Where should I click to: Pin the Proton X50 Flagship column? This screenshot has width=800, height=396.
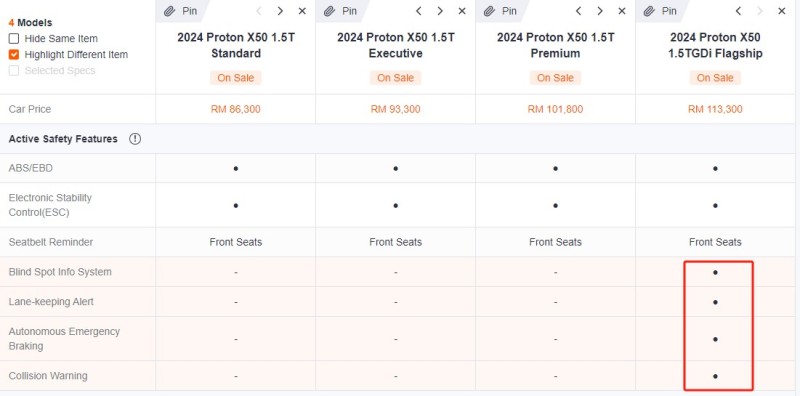pos(660,11)
